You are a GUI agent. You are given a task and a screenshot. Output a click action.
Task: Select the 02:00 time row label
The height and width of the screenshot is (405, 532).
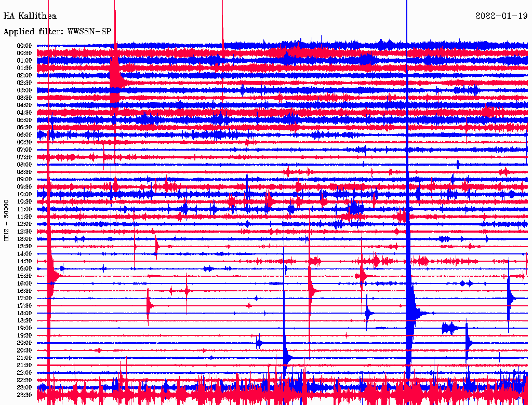[x=24, y=76]
